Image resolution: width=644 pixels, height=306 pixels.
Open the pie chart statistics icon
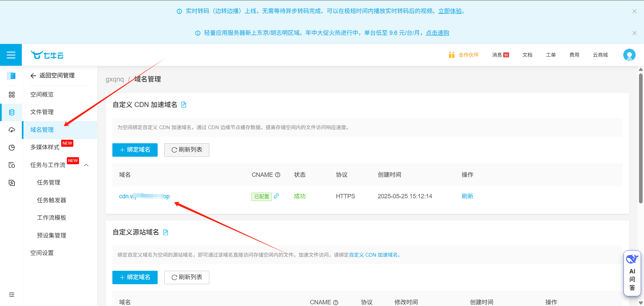(12, 148)
